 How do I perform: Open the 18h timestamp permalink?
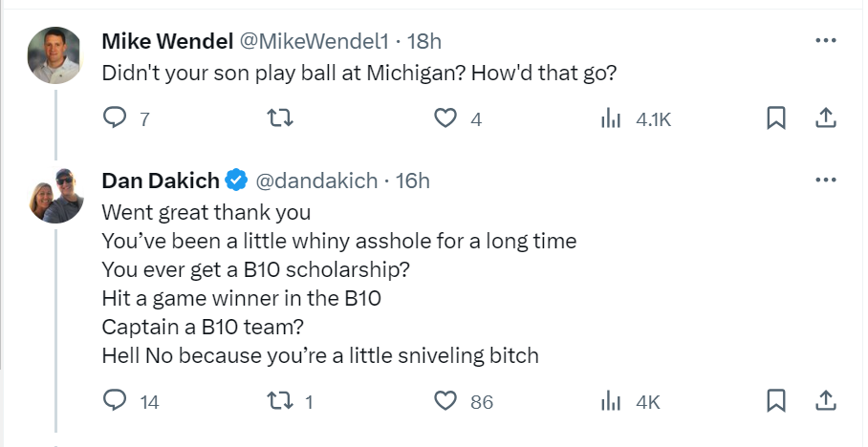[424, 41]
